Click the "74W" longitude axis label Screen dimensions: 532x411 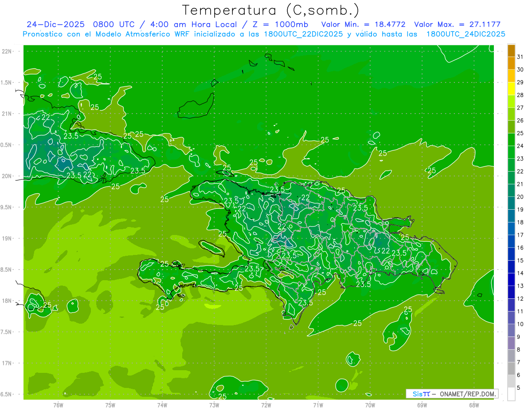pos(162,405)
